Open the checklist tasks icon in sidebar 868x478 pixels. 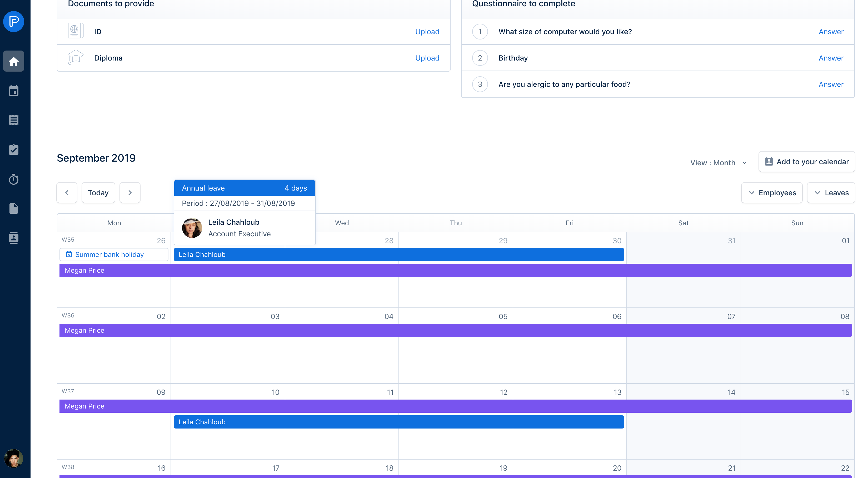[13, 150]
